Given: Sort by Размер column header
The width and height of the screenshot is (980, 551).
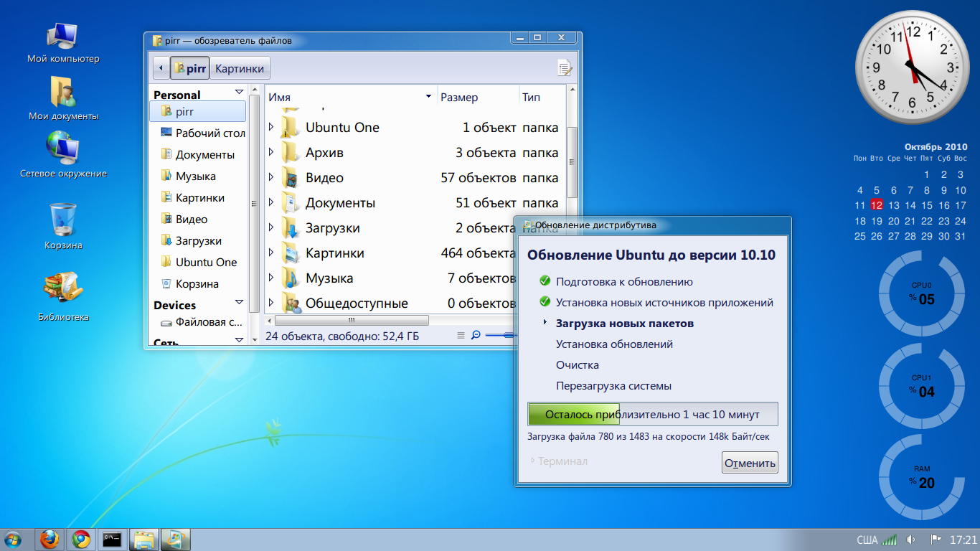Looking at the screenshot, I should pos(478,97).
